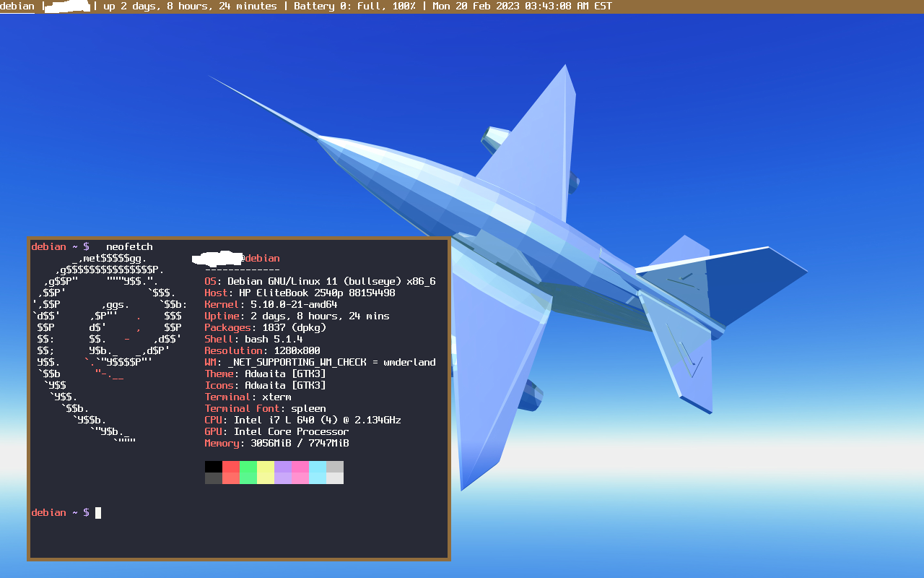Place the cursor at the empty terminal prompt

(x=99, y=513)
